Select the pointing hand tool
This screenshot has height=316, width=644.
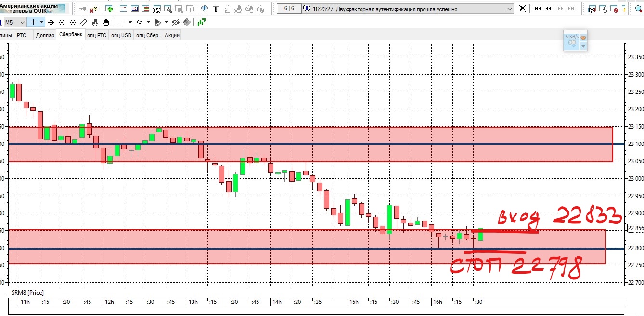pyautogui.click(x=95, y=22)
